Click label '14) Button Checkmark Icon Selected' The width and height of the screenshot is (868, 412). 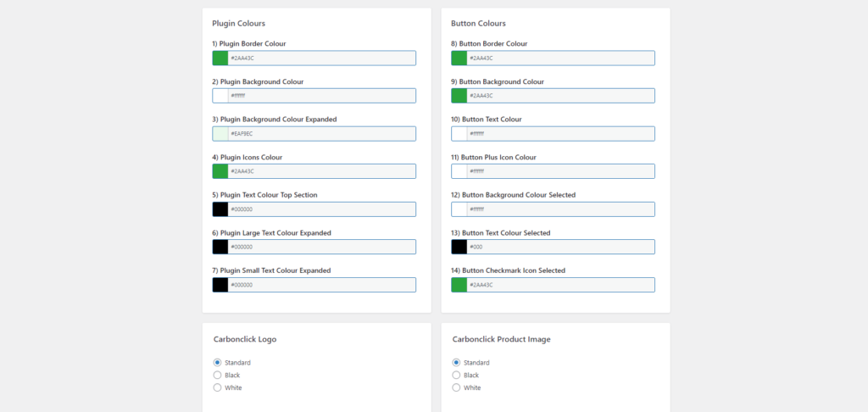(x=509, y=270)
